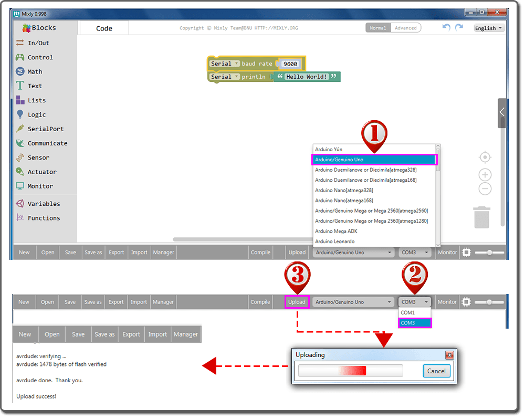525x420 pixels.
Task: Click Export in the top toolbar
Action: [116, 253]
